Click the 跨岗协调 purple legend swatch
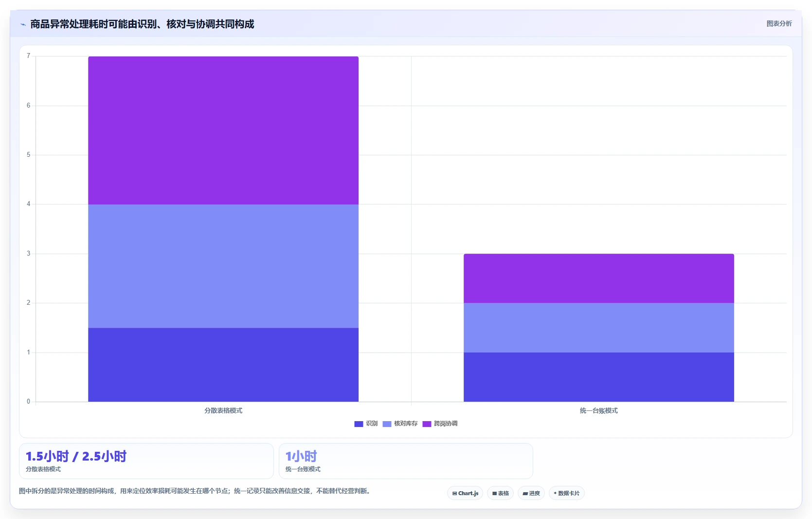This screenshot has height=519, width=812. click(x=427, y=424)
